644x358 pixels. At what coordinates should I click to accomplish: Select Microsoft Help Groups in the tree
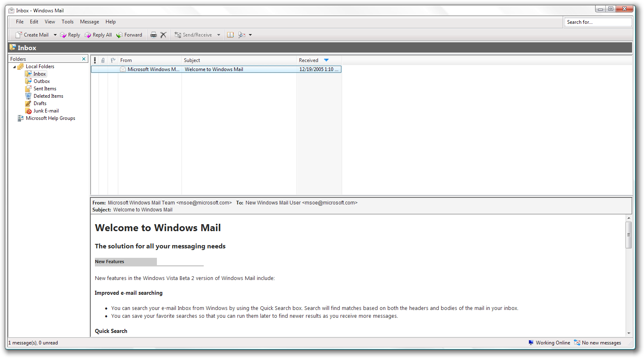tap(51, 118)
